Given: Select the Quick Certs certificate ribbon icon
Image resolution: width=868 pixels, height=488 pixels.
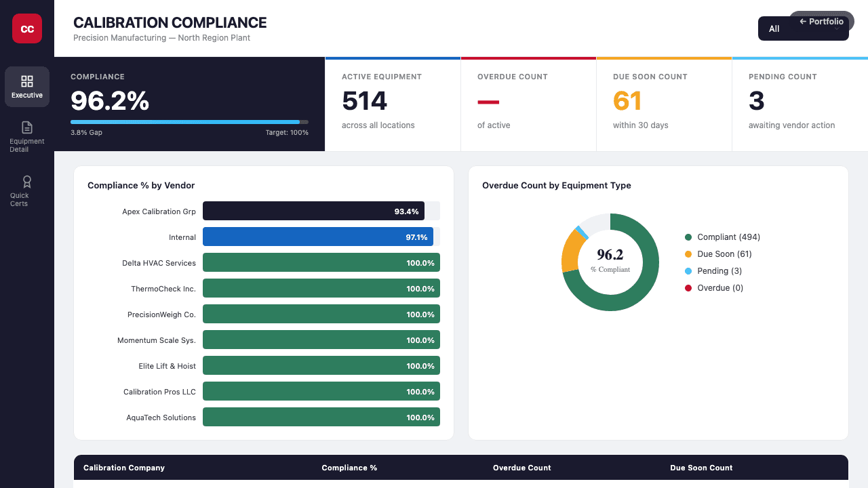Looking at the screenshot, I should [26, 182].
